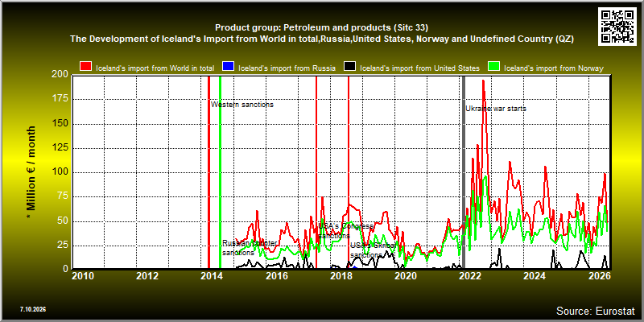The height and width of the screenshot is (322, 644).
Task: Click the 2026 x-axis label
Action: [600, 276]
